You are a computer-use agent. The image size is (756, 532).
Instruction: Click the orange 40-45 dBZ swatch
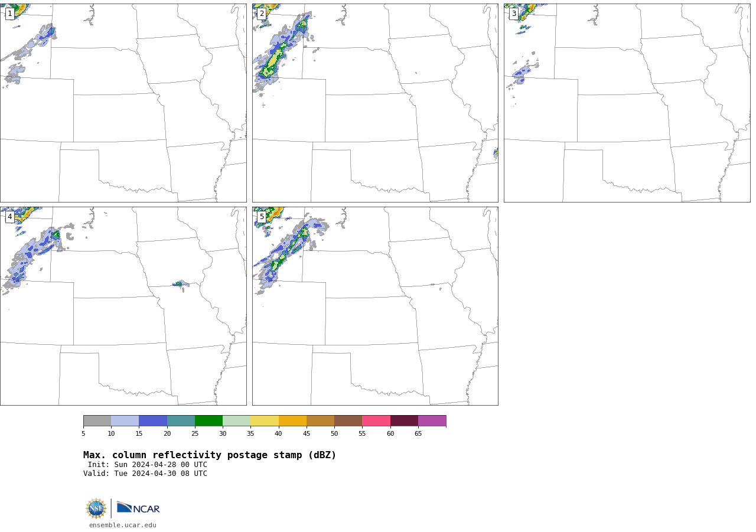(292, 421)
